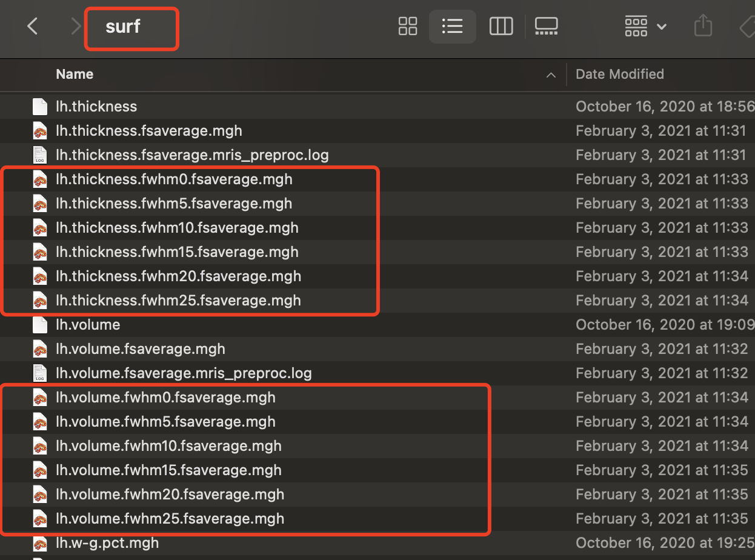Image resolution: width=755 pixels, height=560 pixels.
Task: Click icon of lh.thickness.fwhm10.fsaverage.mgh
Action: tap(40, 228)
